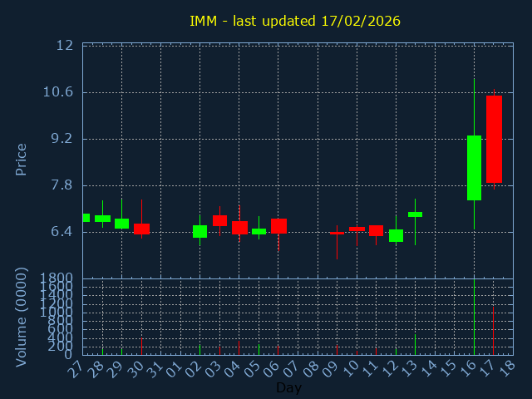Select the day 27 tick on x-axis

[x=77, y=369]
